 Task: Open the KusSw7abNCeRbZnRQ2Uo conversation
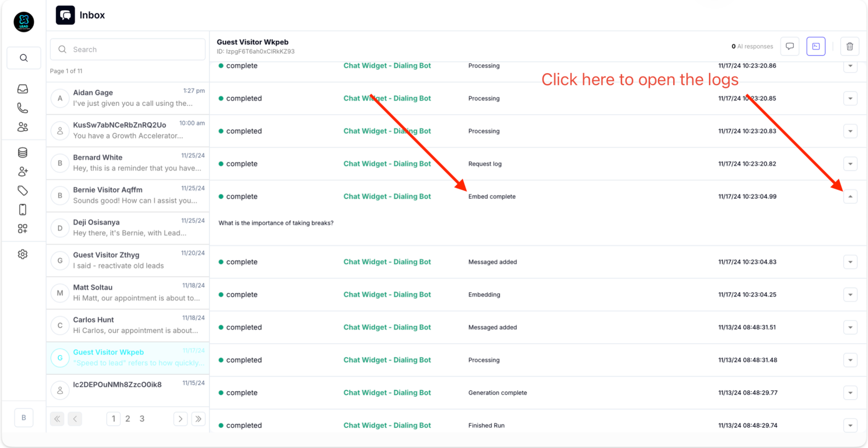127,131
